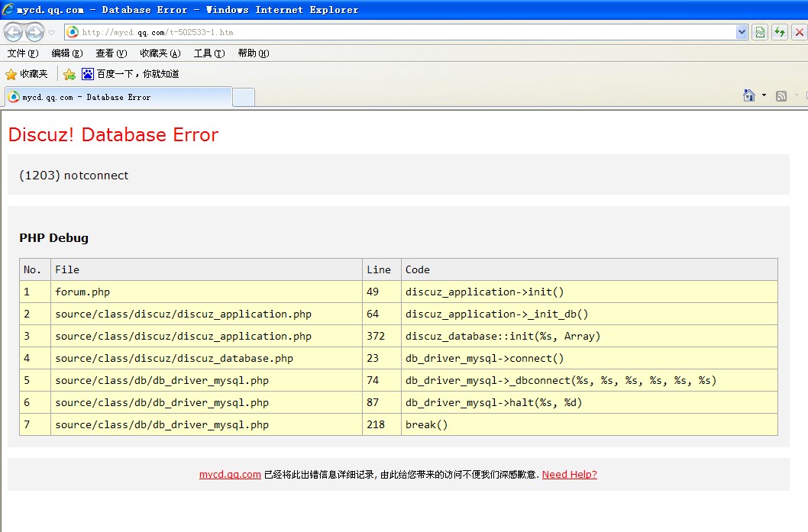Viewport: 808px width, 532px height.
Task: Open the 收藏夹(A) menu
Action: [160, 53]
